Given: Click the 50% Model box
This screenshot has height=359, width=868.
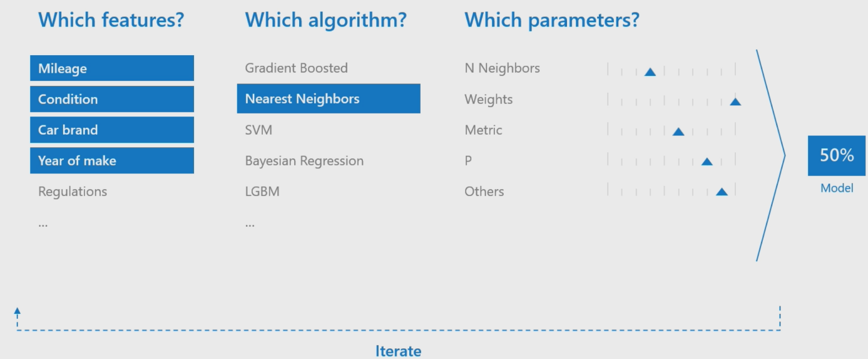Looking at the screenshot, I should 837,155.
